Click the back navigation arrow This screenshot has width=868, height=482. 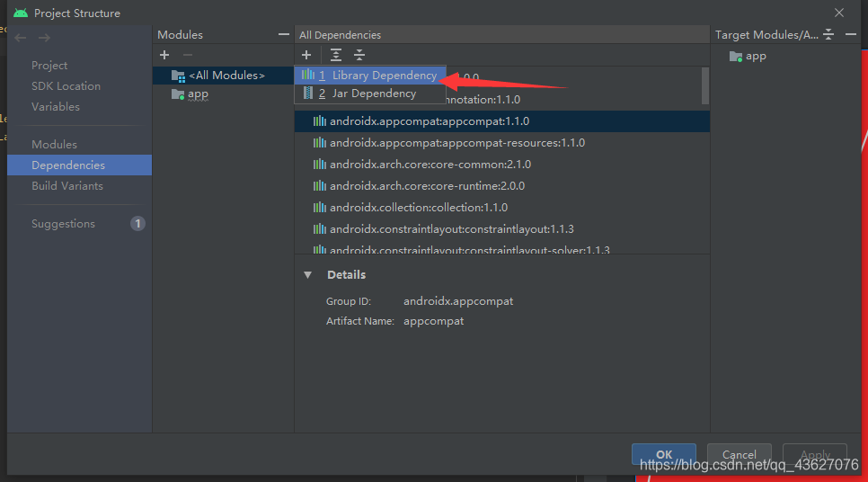pyautogui.click(x=21, y=38)
